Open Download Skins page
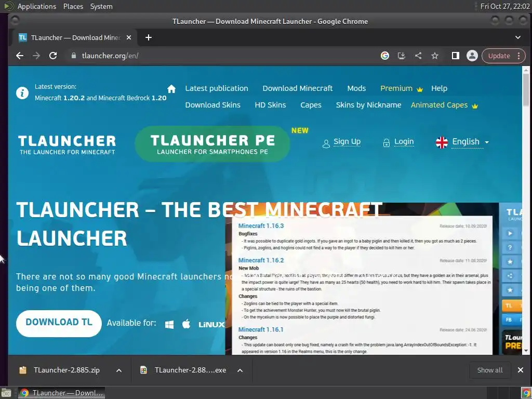Image resolution: width=532 pixels, height=399 pixels. tap(212, 105)
